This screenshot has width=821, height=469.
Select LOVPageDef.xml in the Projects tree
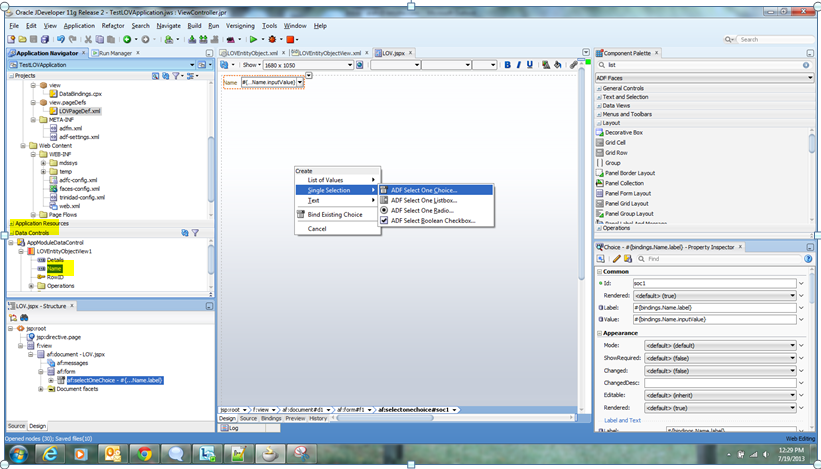[x=80, y=111]
